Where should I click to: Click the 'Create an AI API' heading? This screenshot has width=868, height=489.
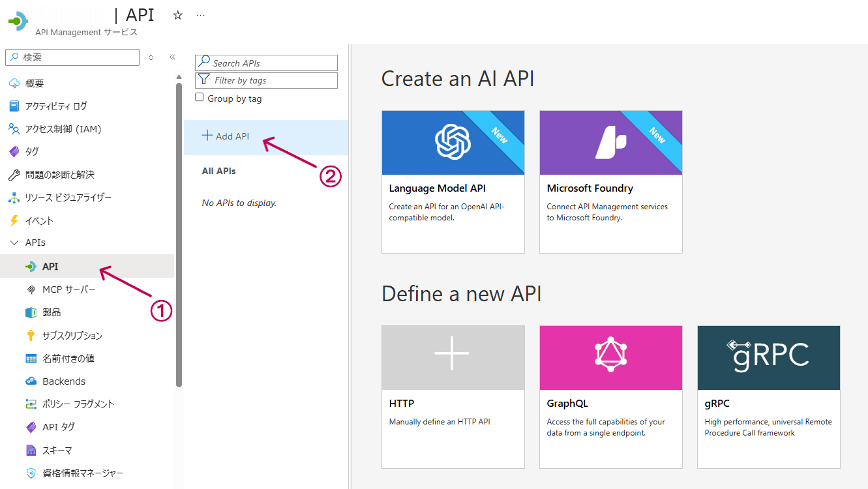click(458, 79)
